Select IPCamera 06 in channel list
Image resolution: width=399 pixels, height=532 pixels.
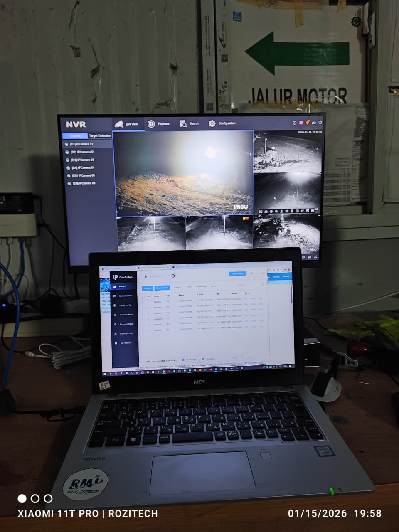click(x=83, y=183)
